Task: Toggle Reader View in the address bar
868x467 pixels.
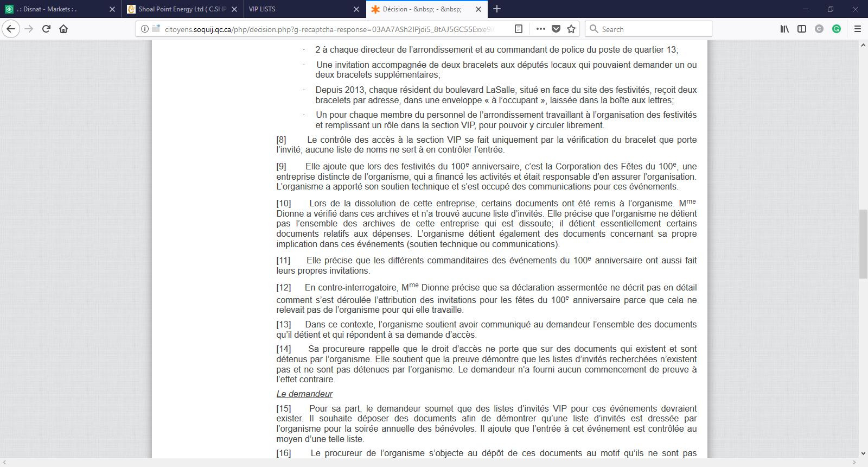Action: click(x=519, y=29)
